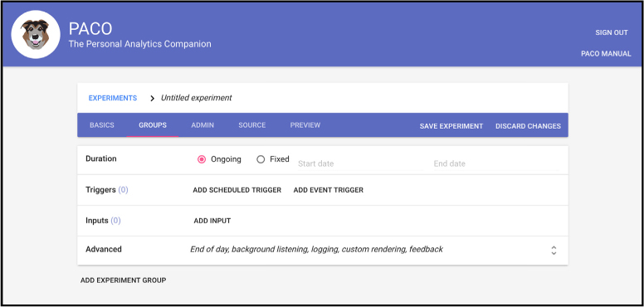Open the Groups tab
The height and width of the screenshot is (307, 644).
(153, 125)
